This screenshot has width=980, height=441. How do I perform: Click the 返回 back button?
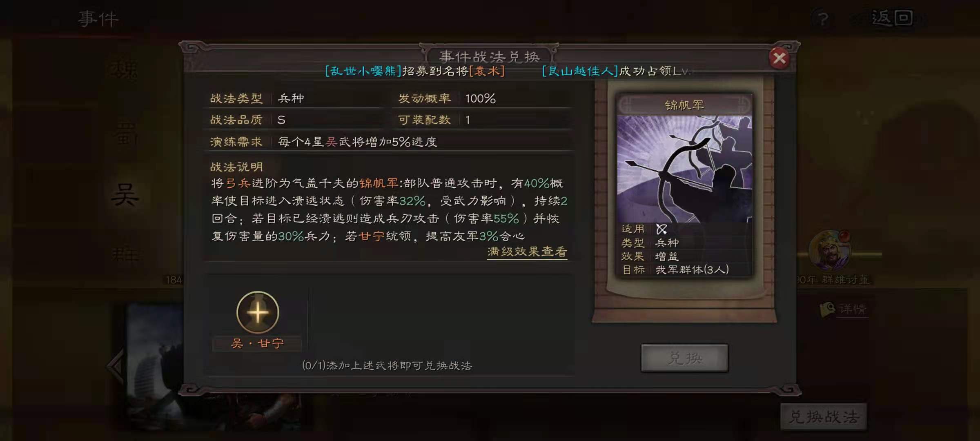click(892, 18)
